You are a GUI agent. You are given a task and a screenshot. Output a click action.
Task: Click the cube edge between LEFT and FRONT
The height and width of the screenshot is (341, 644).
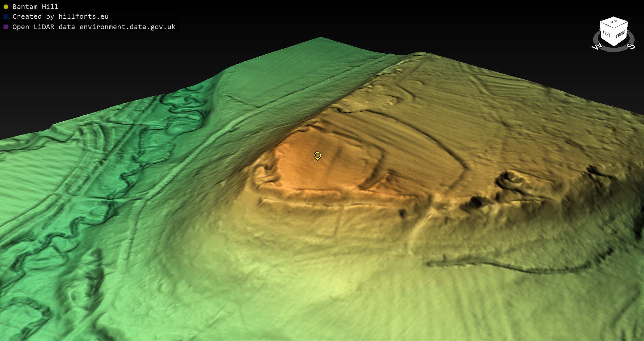point(614,37)
